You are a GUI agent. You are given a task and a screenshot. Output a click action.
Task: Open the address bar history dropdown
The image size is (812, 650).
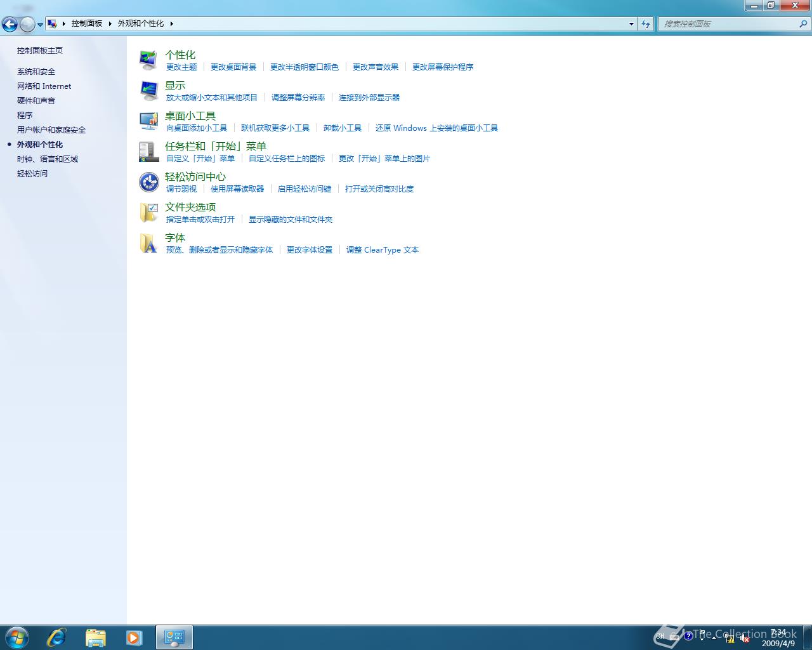[631, 23]
